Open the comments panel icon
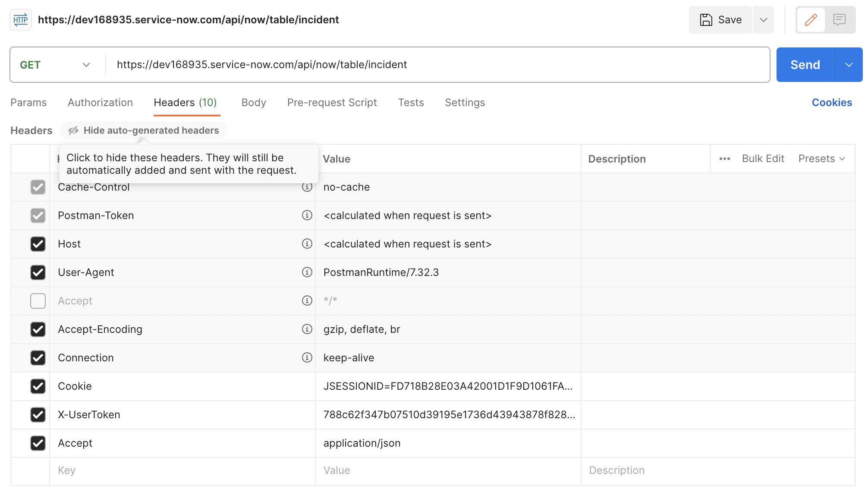Screen dimensions: 868x501 pos(839,20)
